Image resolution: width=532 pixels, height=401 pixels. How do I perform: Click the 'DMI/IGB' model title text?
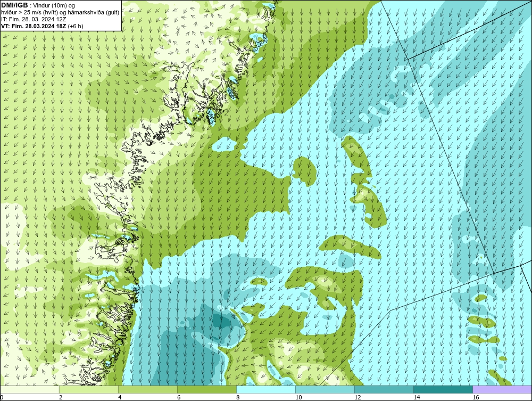[14, 5]
